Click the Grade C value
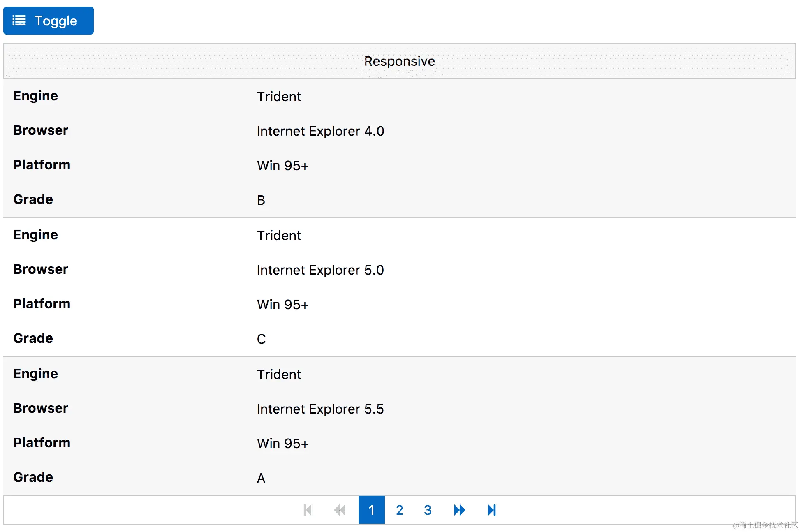Viewport: 801px width, 532px height. click(x=261, y=339)
